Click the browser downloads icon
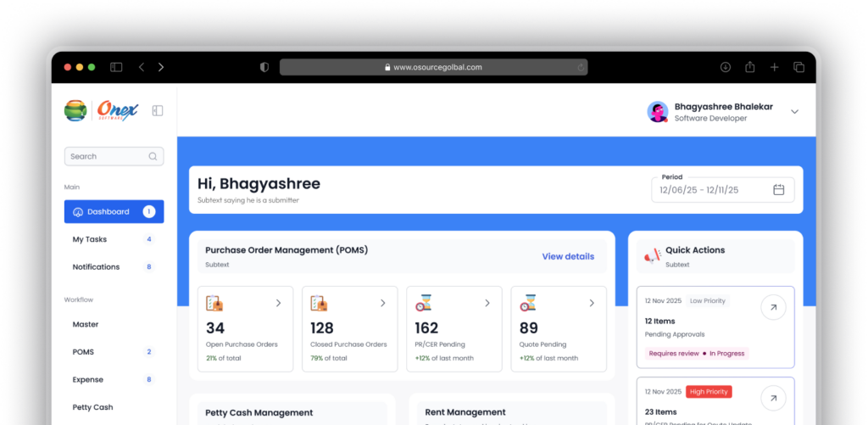 click(x=726, y=67)
